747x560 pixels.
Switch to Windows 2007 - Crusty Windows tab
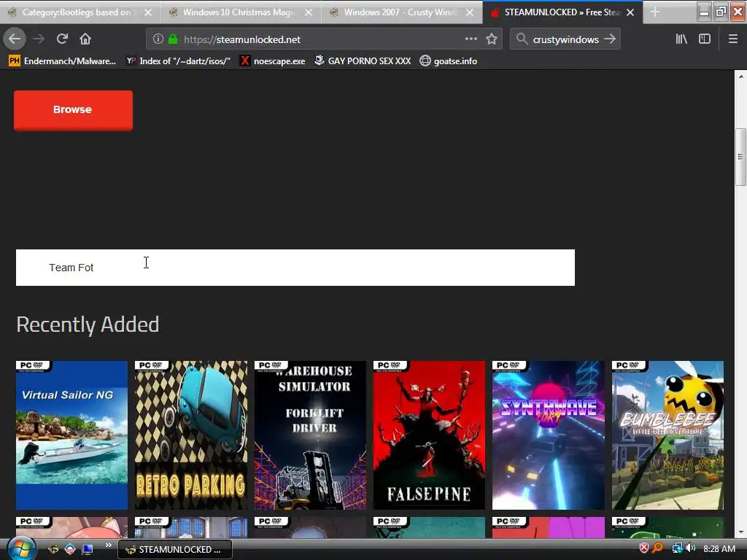coord(402,12)
